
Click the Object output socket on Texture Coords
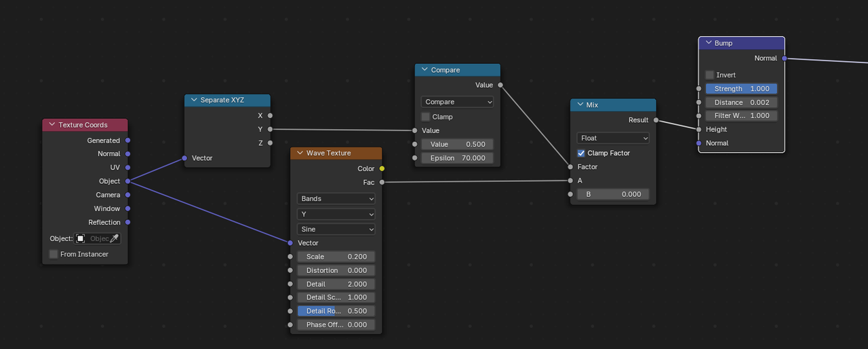(127, 181)
